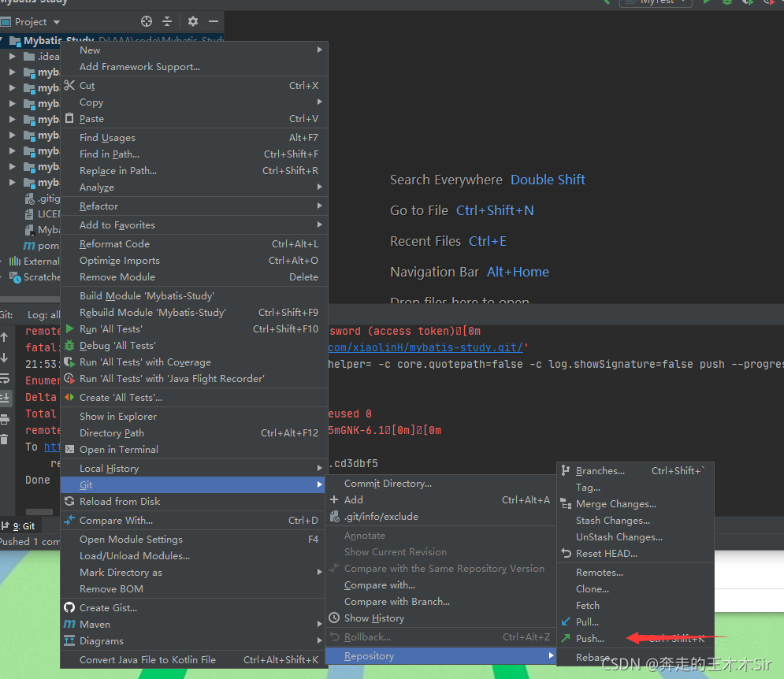Click the Diagrams icon in context menu

(69, 640)
